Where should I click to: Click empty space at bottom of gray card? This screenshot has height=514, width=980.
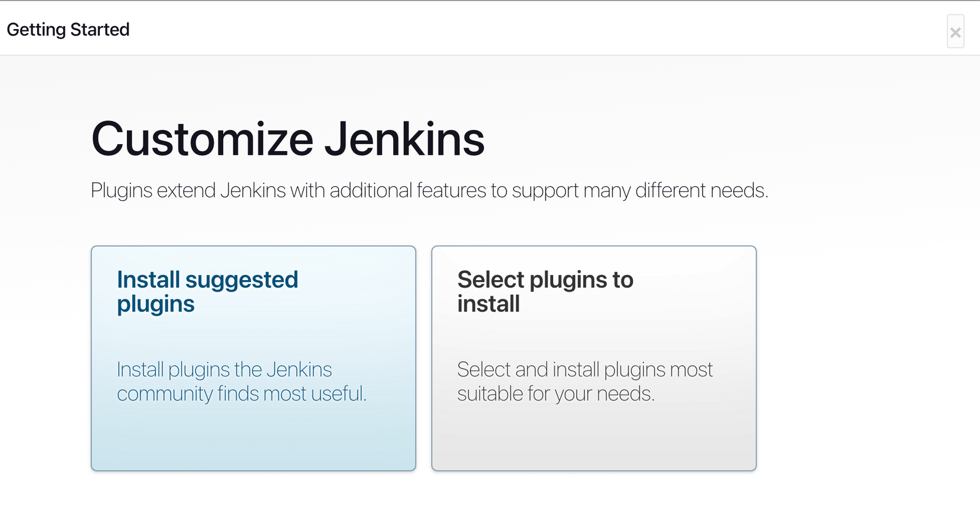point(593,443)
